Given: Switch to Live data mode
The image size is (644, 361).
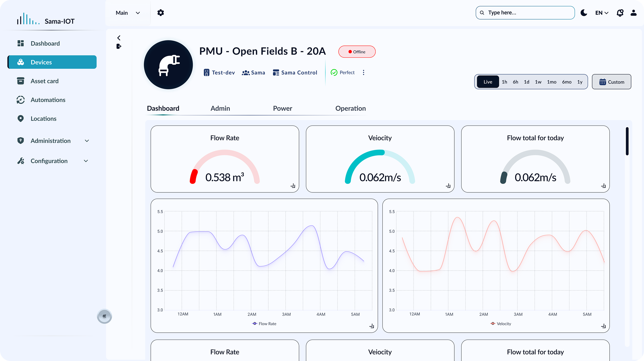Looking at the screenshot, I should coord(488,82).
